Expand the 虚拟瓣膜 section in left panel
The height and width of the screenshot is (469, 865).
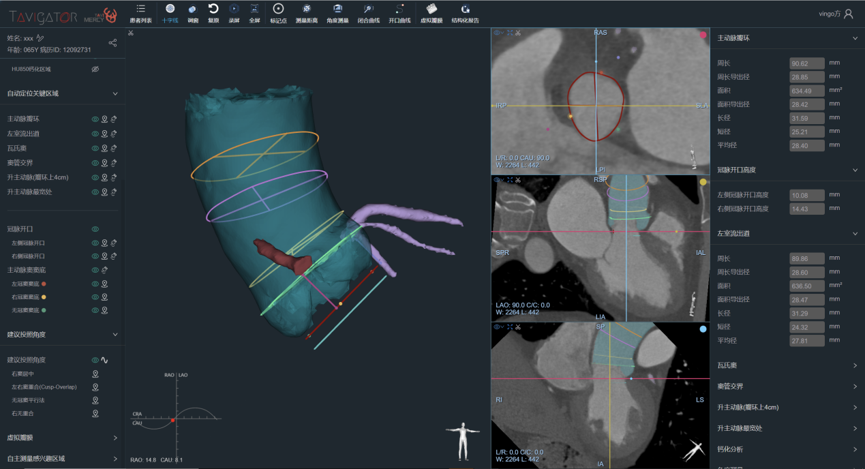(x=115, y=437)
